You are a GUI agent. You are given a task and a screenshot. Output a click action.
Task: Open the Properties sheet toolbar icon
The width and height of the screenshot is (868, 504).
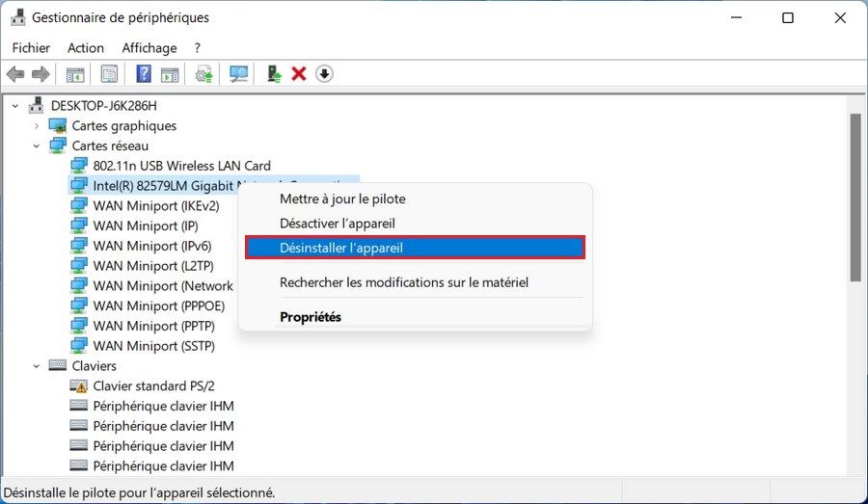pos(109,73)
